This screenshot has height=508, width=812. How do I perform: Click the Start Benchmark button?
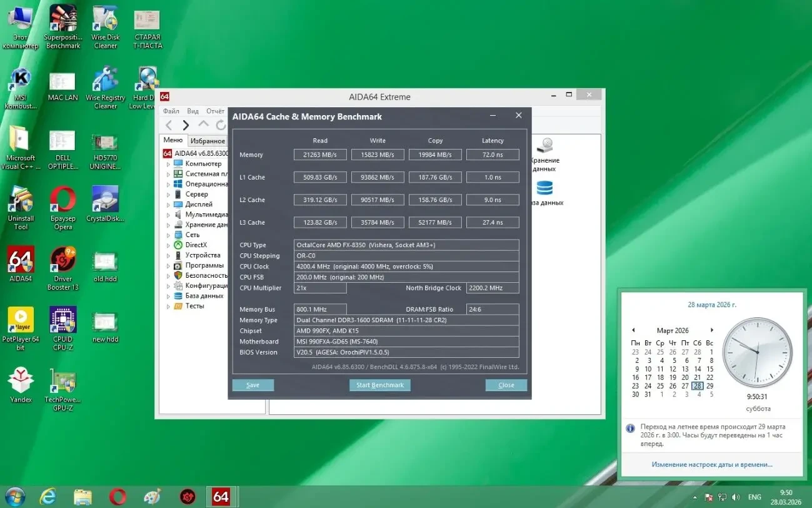(x=379, y=385)
